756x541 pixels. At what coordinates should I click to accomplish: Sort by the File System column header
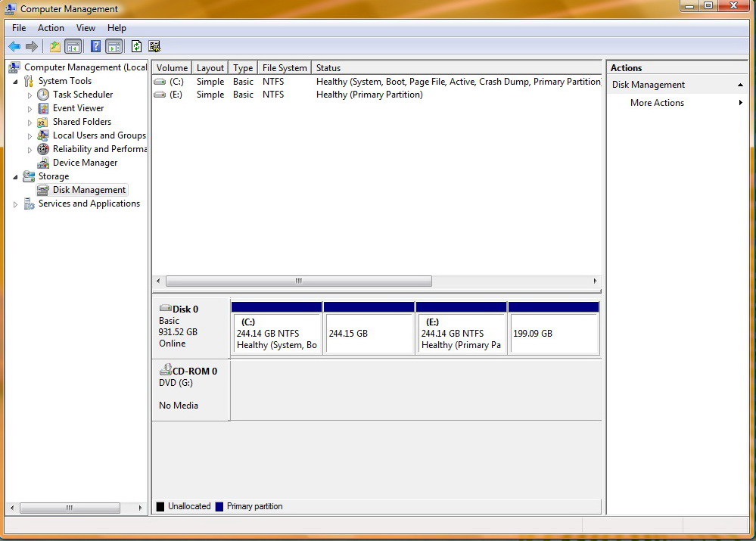coord(285,68)
